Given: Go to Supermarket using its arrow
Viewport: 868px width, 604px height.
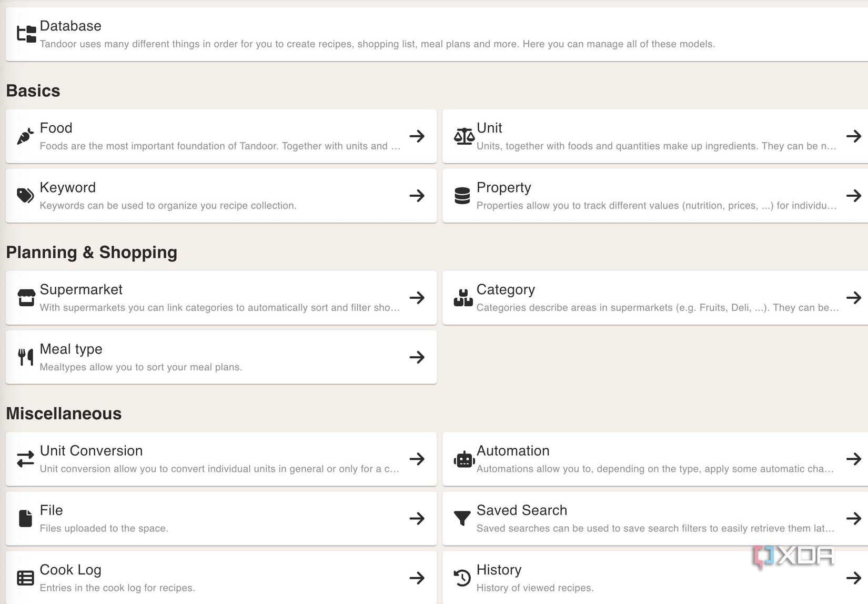Looking at the screenshot, I should pos(417,298).
